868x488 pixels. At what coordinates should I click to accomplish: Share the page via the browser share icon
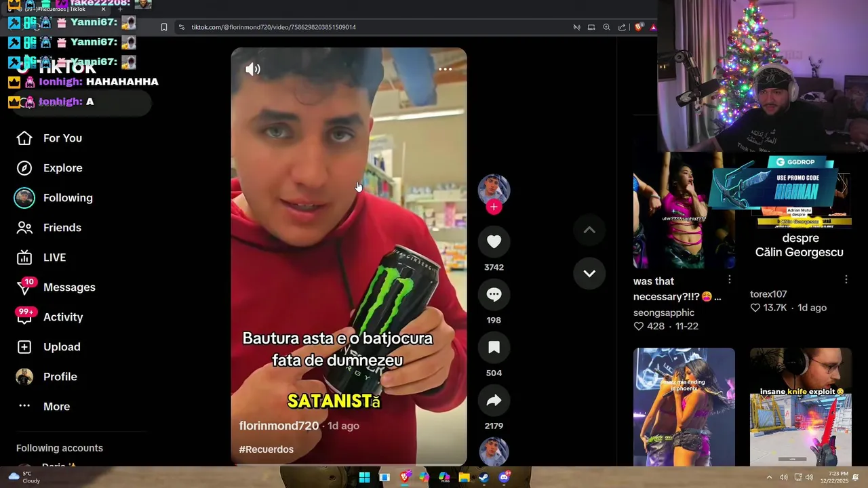coord(622,27)
